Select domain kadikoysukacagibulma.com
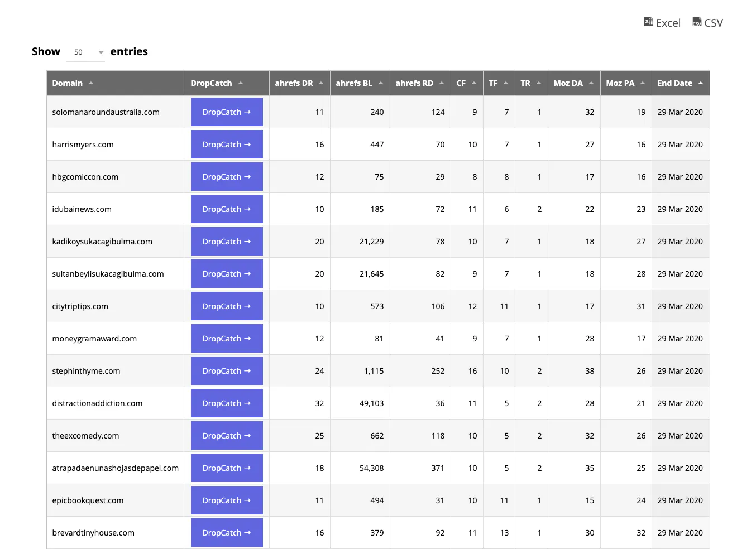Viewport: 756px width, 549px height. click(x=102, y=242)
